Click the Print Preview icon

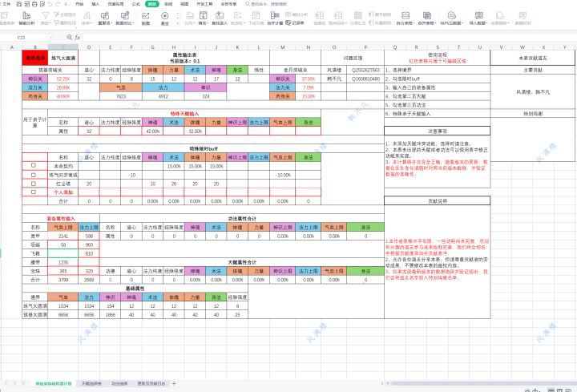pyautogui.click(x=42, y=4)
